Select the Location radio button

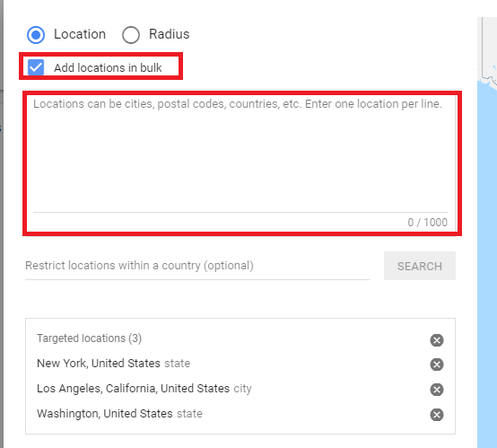pos(36,35)
